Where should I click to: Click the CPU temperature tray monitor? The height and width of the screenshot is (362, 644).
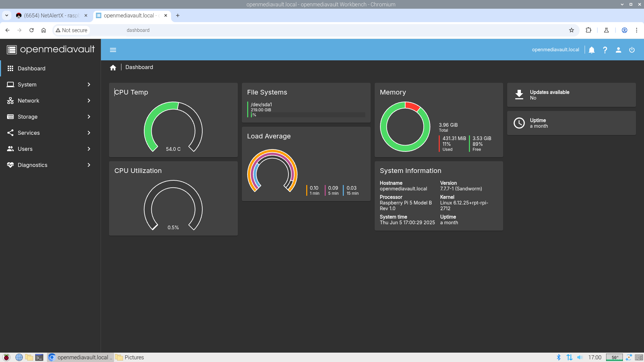[x=614, y=357]
